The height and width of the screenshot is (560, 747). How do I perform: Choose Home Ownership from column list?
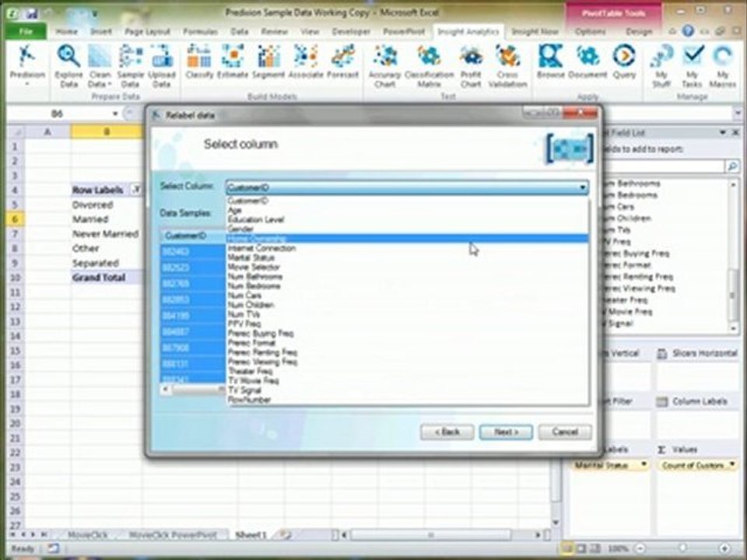click(407, 239)
